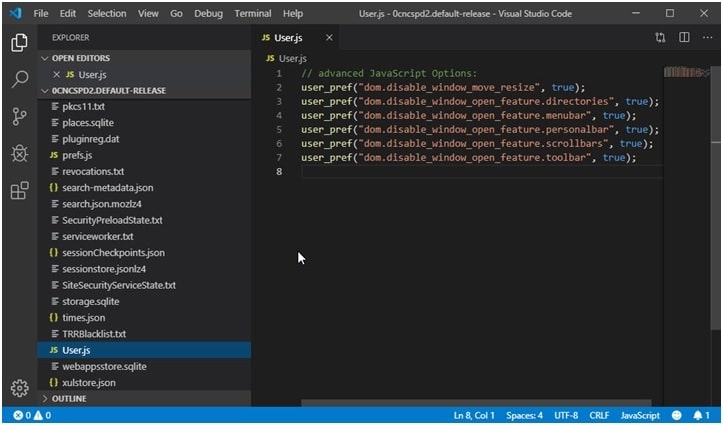Click braces icon of times.json

tap(54, 318)
